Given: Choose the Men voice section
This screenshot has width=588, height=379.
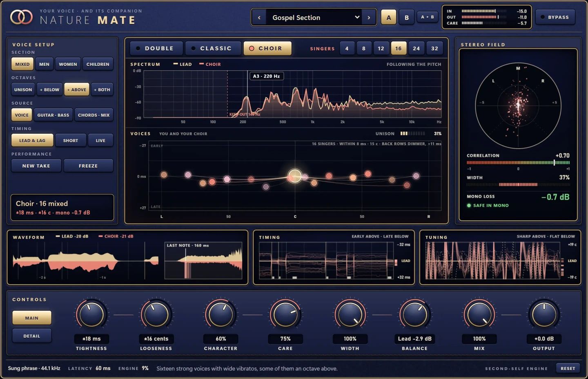Looking at the screenshot, I should pos(44,64).
